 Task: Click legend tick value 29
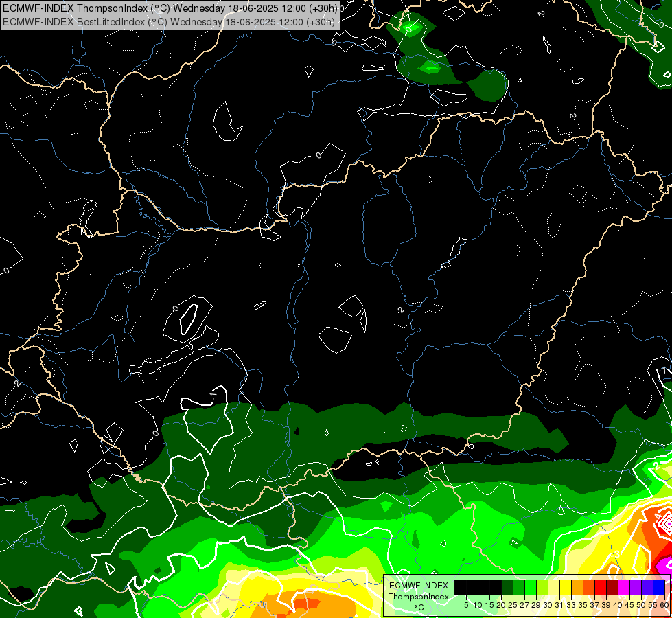[535, 605]
